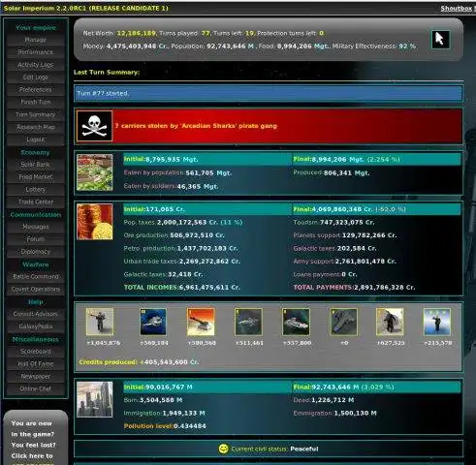Viewport: 476px width, 465px height.
Task: Click the gold coins money image
Action: [x=95, y=222]
